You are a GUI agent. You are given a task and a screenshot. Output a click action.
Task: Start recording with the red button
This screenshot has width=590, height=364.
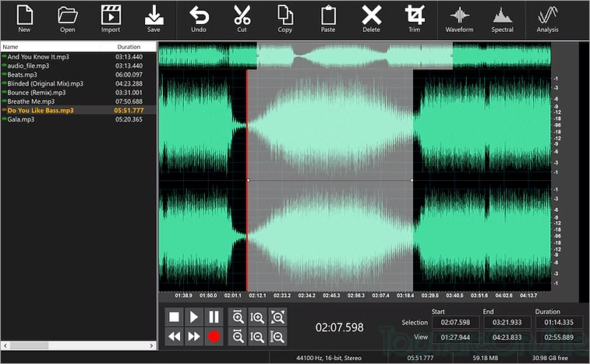pos(214,336)
